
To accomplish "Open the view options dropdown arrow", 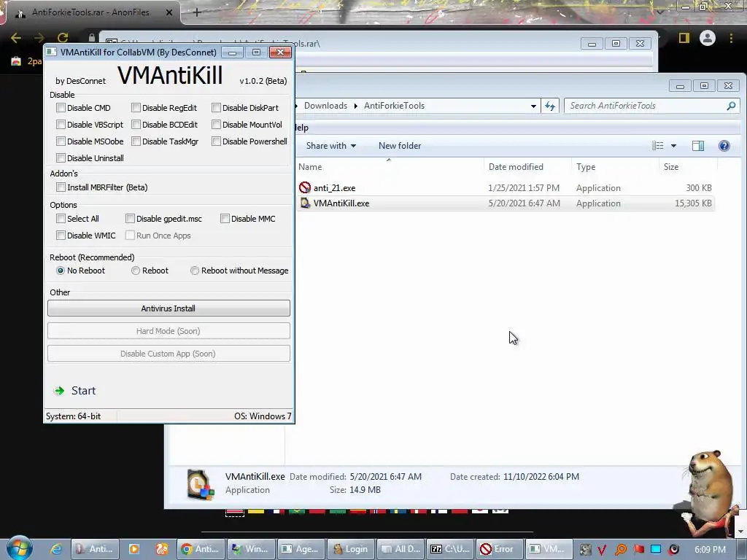I will click(x=673, y=146).
